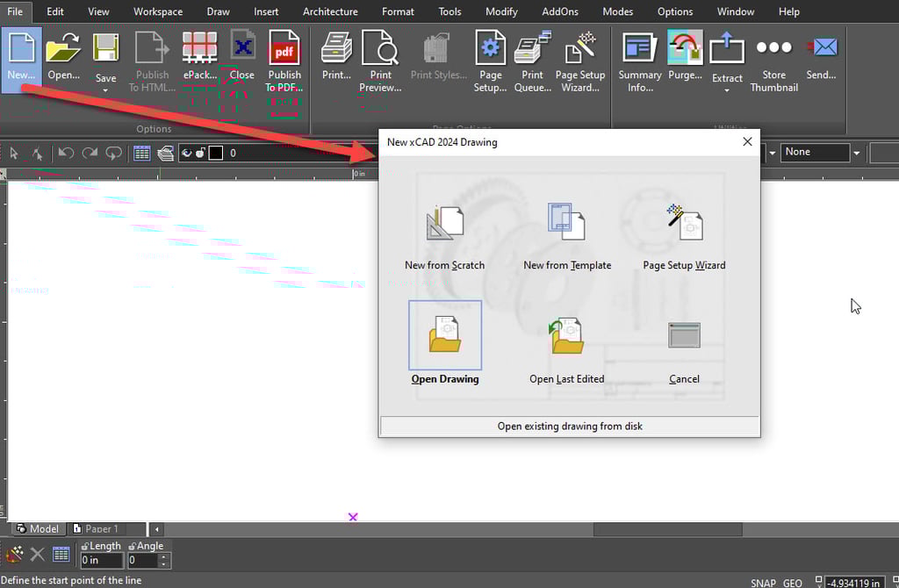Image resolution: width=899 pixels, height=588 pixels.
Task: Click the Extract icon
Action: point(727,48)
